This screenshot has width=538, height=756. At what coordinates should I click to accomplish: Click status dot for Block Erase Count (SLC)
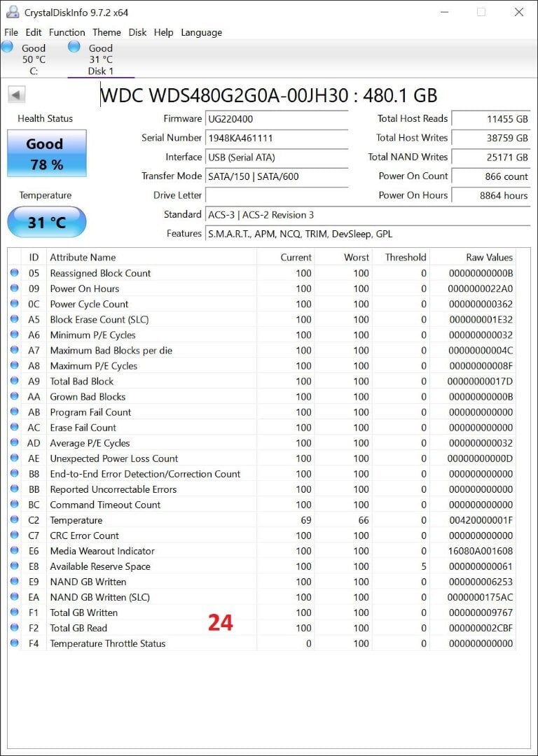[x=15, y=319]
